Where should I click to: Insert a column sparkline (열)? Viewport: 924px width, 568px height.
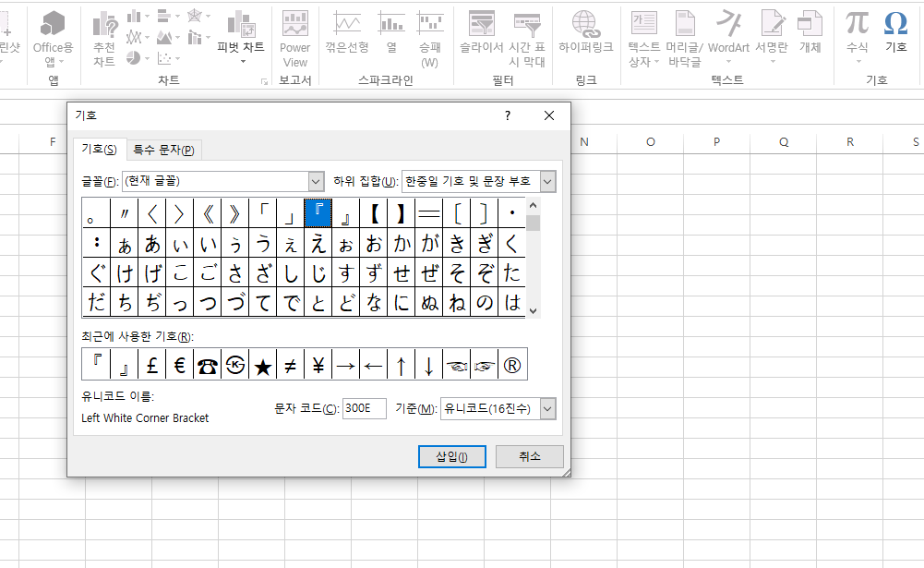391,32
